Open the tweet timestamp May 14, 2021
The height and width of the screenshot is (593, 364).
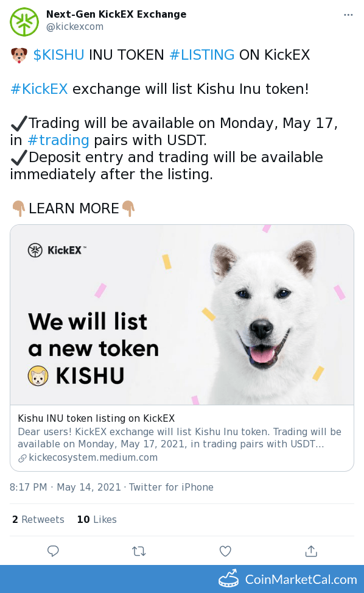pyautogui.click(x=73, y=487)
